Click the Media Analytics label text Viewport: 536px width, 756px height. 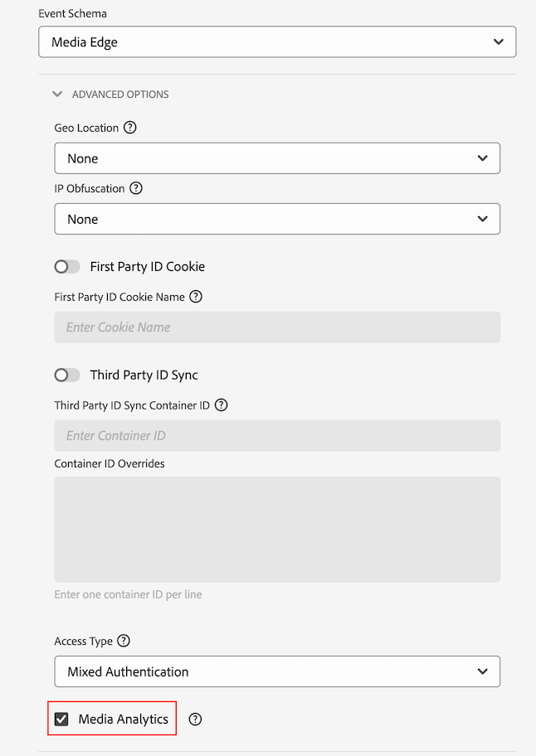tap(124, 720)
